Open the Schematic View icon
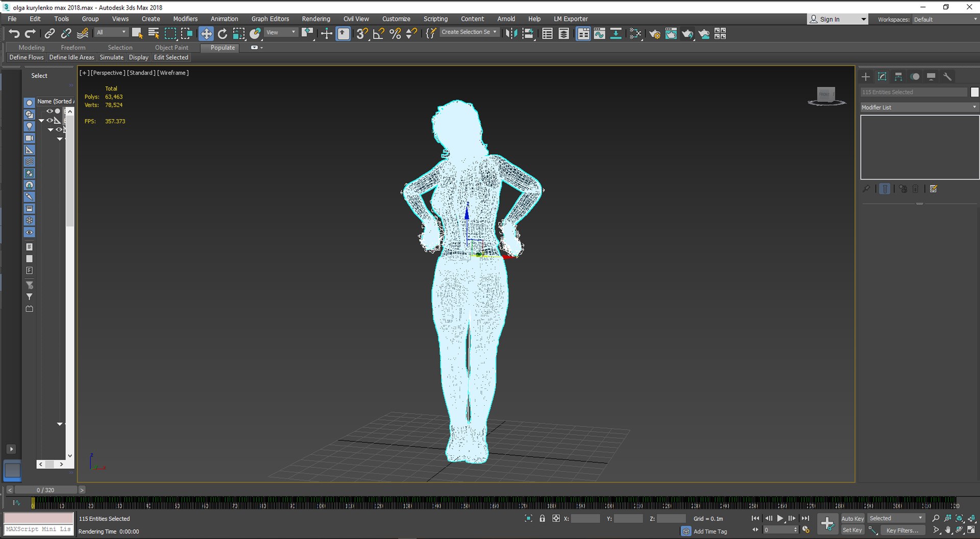 pos(616,34)
